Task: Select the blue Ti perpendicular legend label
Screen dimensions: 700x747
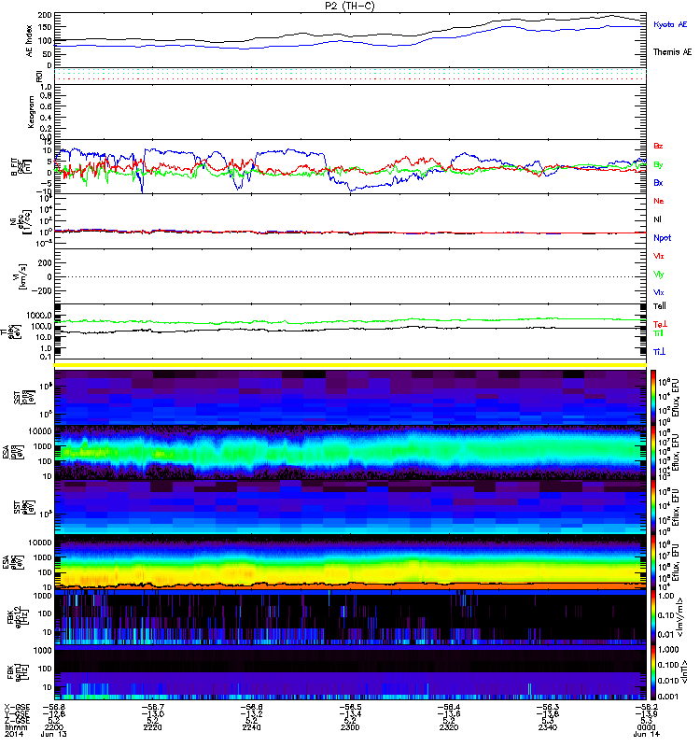Action: pos(659,352)
